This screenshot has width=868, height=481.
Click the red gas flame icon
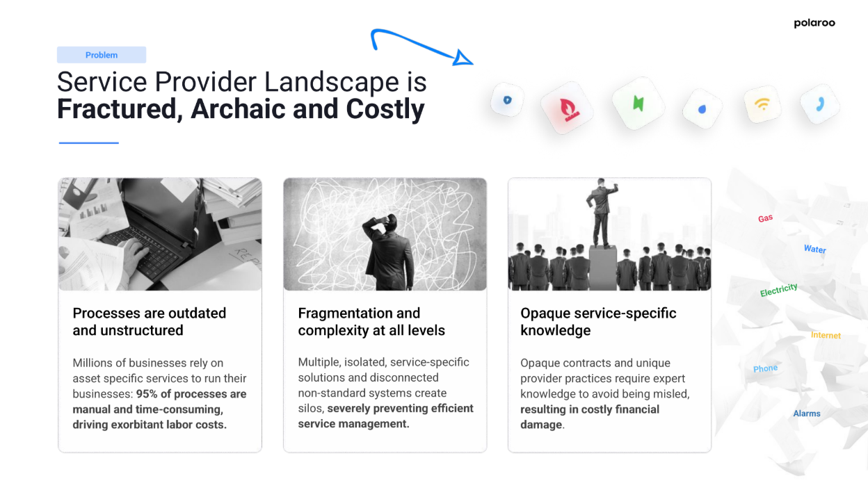tap(567, 108)
